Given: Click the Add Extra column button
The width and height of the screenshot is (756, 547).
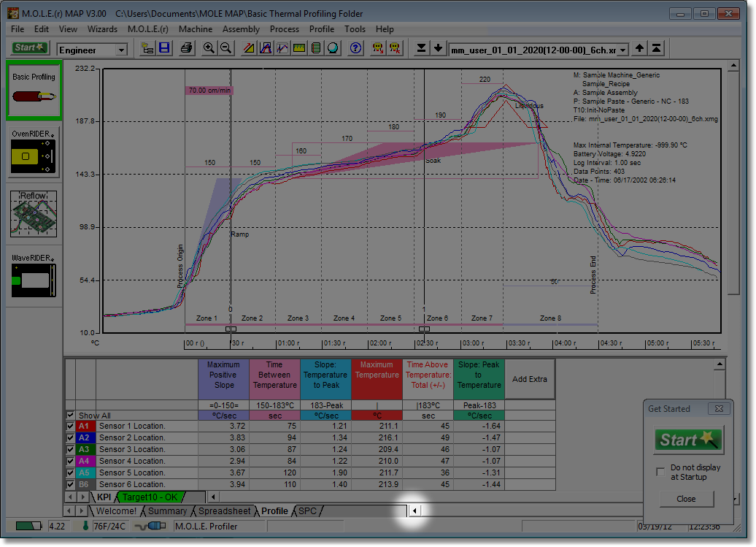Looking at the screenshot, I should [529, 379].
